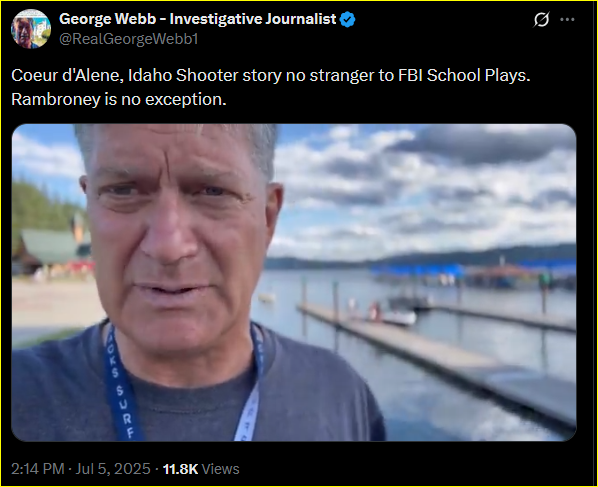
Task: Open George Webb's profile avatar
Action: tap(31, 29)
